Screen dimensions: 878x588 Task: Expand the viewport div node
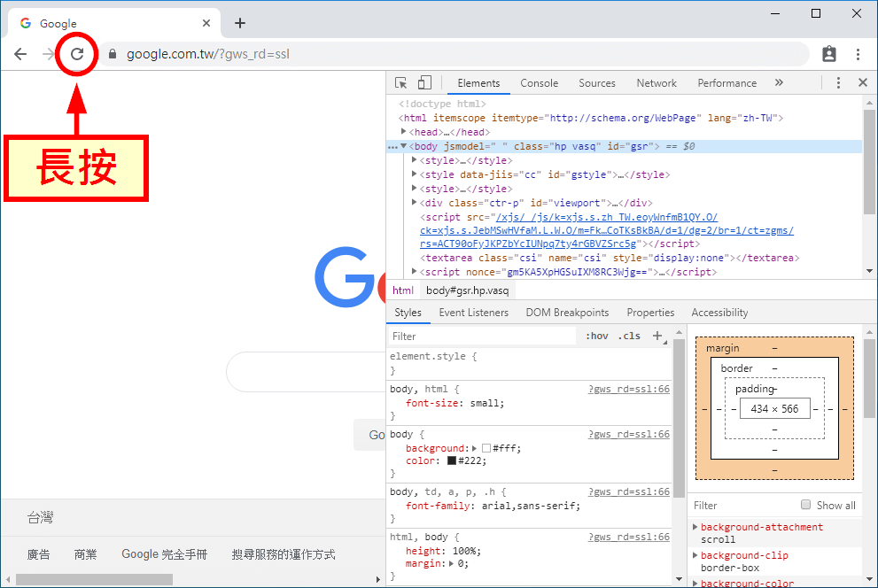point(415,203)
